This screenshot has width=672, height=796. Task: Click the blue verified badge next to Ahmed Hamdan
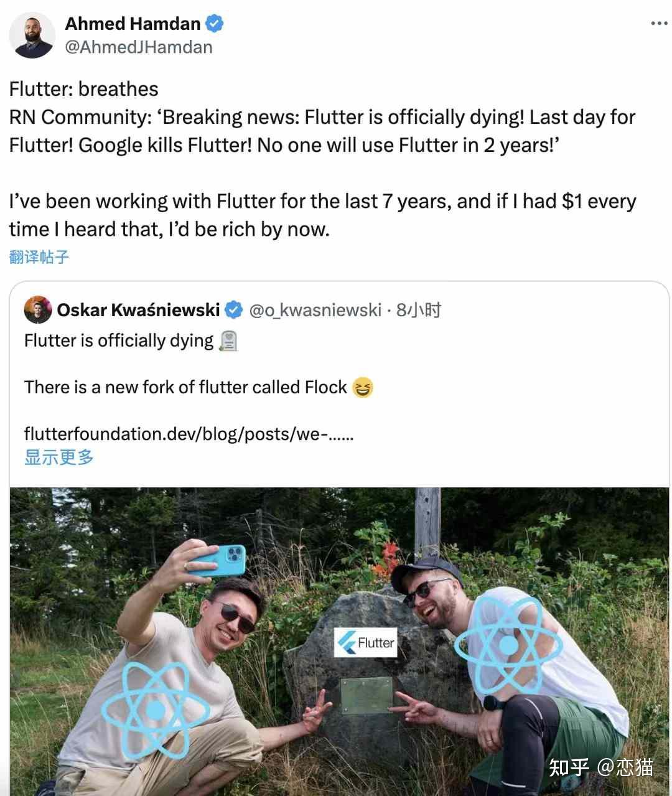tap(215, 22)
